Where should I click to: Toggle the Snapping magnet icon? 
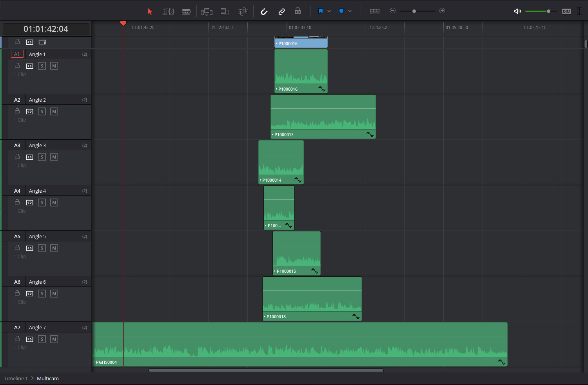coord(264,11)
